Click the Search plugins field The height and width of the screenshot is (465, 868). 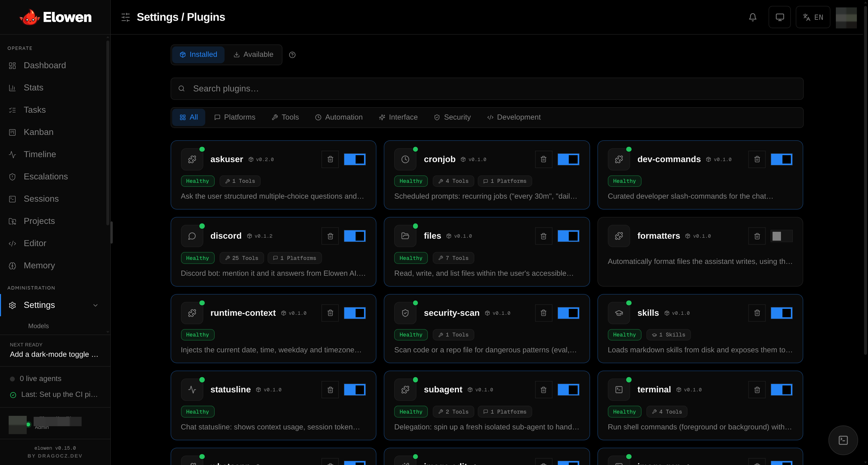(487, 88)
